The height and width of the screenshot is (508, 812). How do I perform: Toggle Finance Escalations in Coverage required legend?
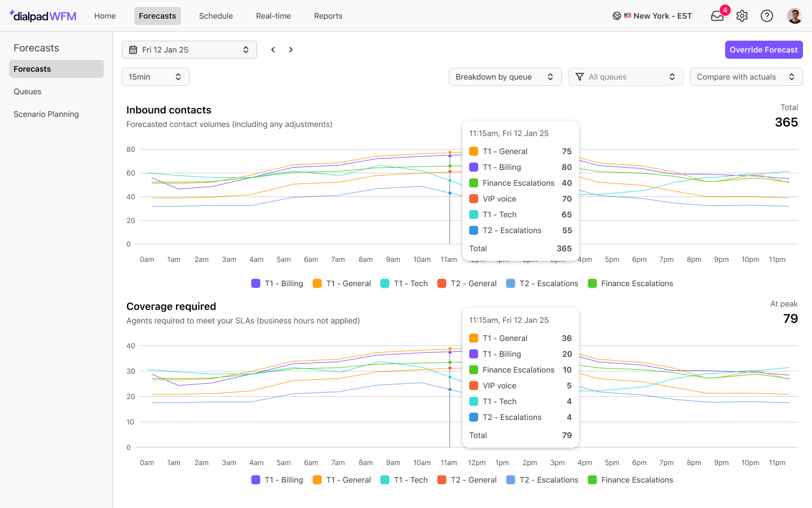(630, 480)
